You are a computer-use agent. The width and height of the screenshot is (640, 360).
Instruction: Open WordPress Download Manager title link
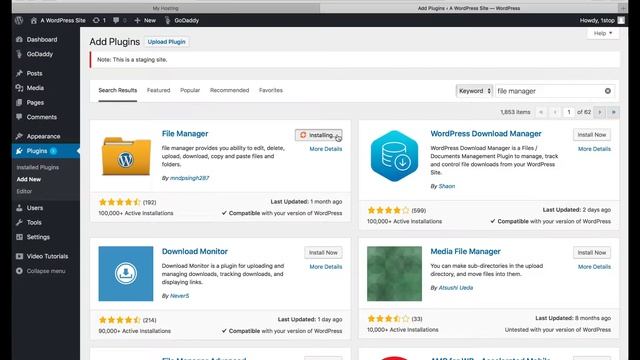coord(486,133)
